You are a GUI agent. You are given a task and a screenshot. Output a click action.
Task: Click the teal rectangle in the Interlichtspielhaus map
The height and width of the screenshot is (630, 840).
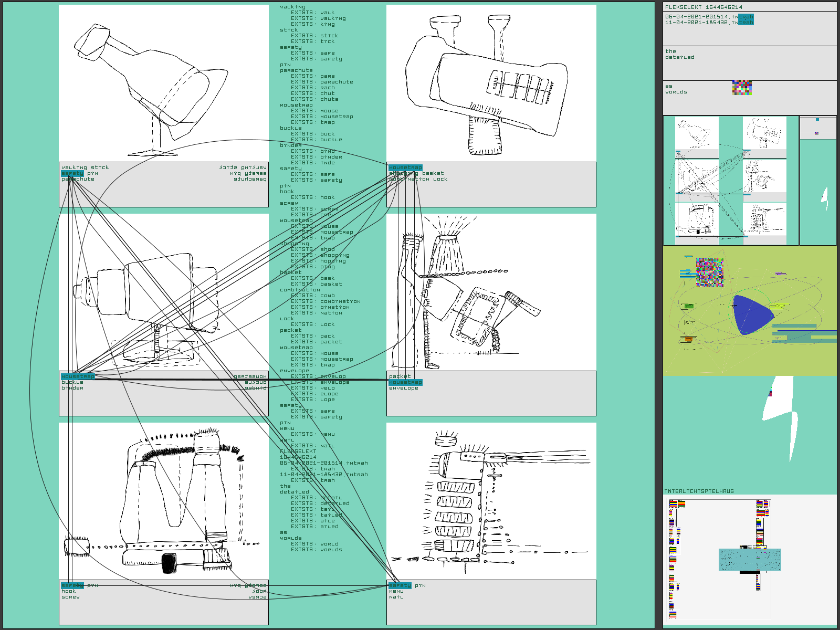click(x=749, y=560)
